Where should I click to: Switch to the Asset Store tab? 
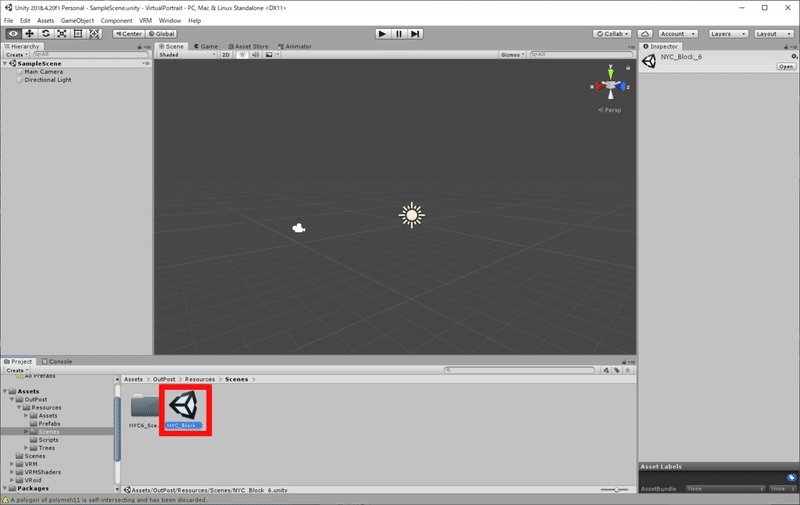tap(248, 46)
